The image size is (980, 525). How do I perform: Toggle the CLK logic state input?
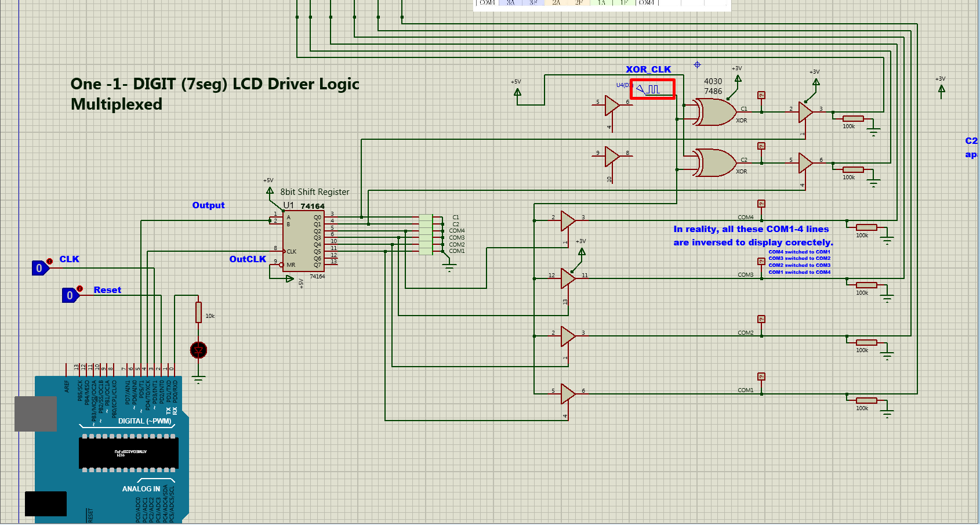pyautogui.click(x=40, y=268)
